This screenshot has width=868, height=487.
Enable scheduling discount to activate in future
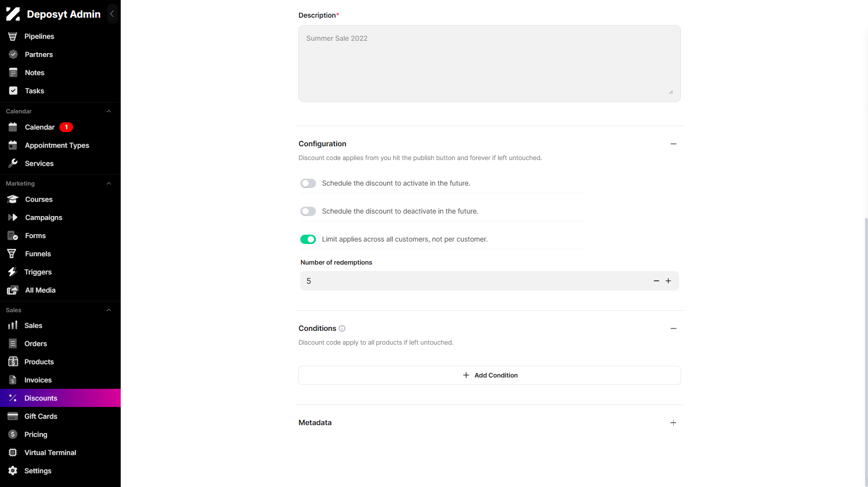(308, 183)
